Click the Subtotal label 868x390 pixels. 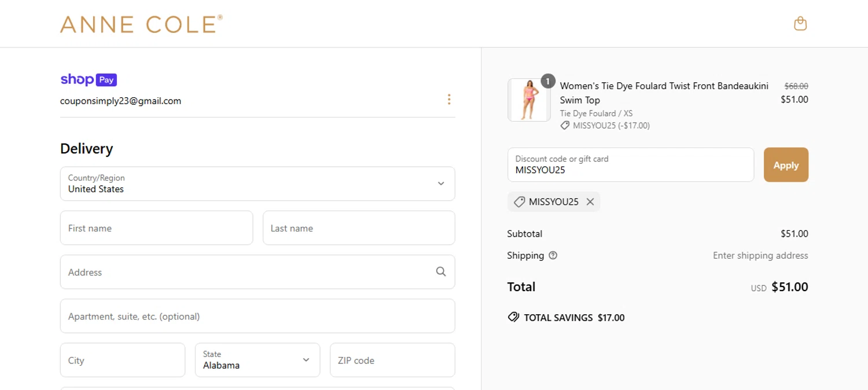point(524,234)
